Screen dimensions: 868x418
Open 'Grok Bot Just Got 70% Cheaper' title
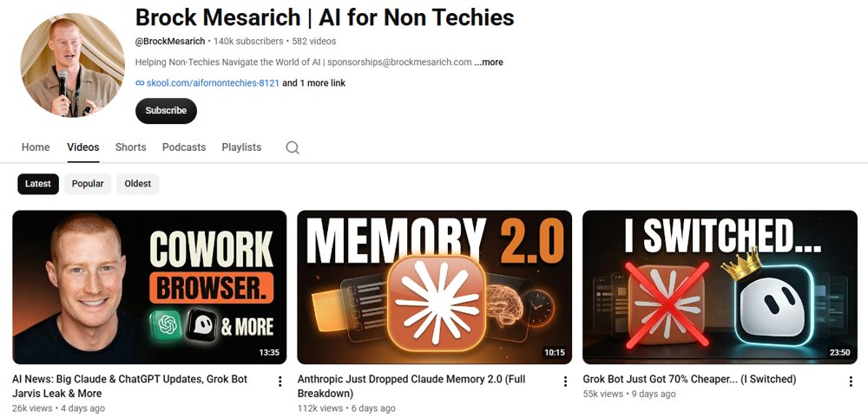tap(689, 379)
